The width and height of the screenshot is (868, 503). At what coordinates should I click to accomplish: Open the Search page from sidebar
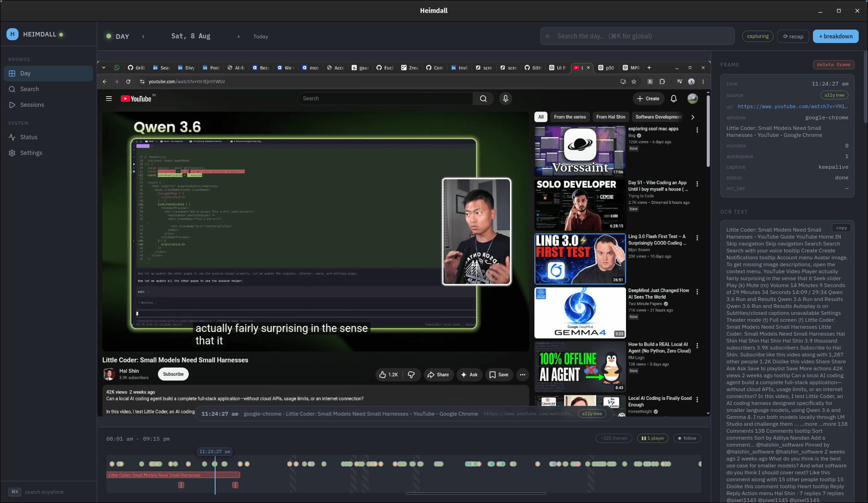tap(49, 89)
